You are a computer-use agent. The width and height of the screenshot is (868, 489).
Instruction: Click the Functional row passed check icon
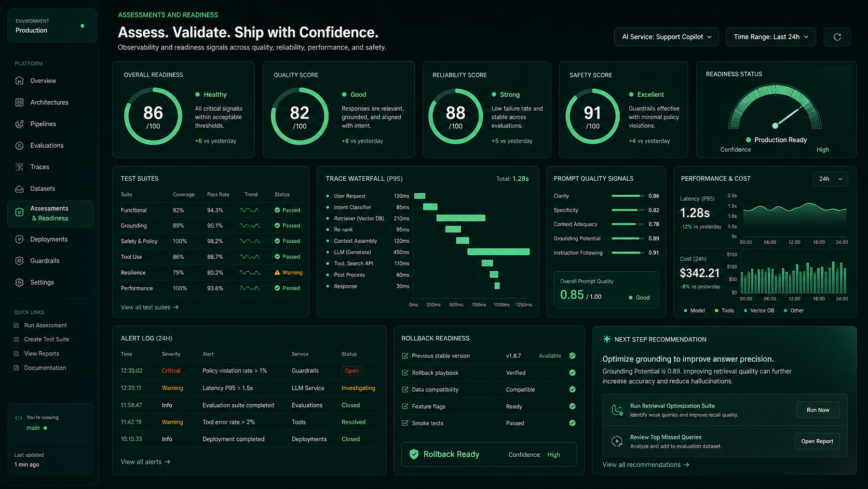pyautogui.click(x=277, y=210)
